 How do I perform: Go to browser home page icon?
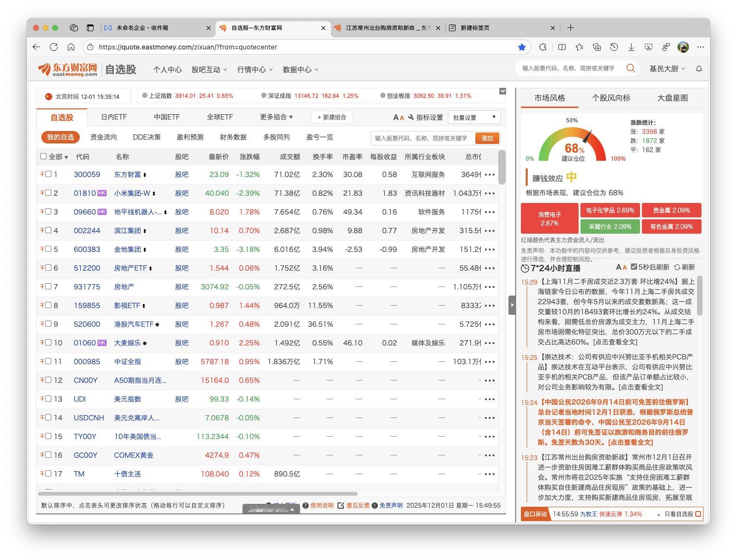click(x=71, y=47)
